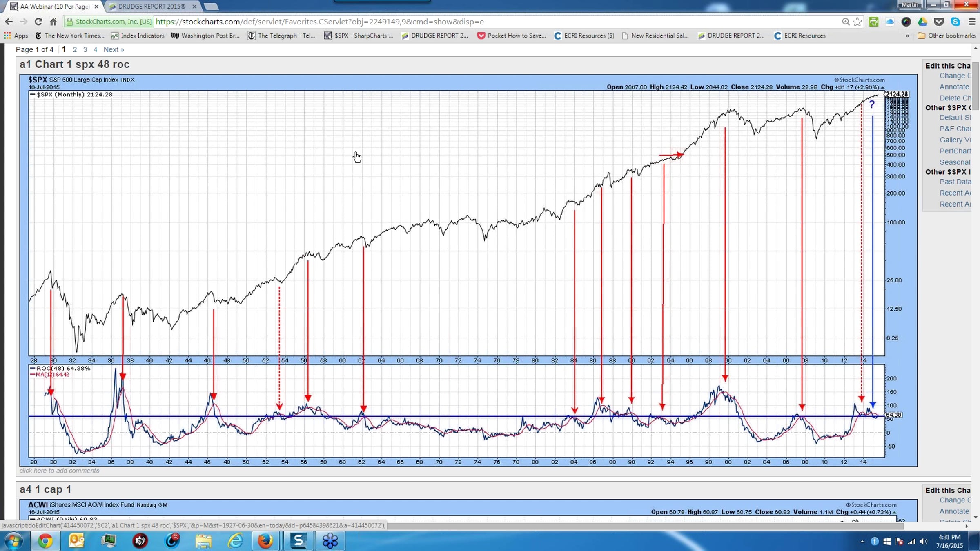Image resolution: width=980 pixels, height=551 pixels.
Task: Open the New Residential Sales bookmark
Action: (x=655, y=36)
